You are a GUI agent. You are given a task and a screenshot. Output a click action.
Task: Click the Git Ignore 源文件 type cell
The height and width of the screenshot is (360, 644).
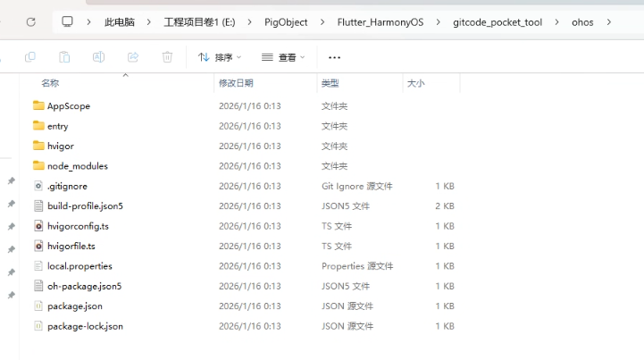pos(357,186)
